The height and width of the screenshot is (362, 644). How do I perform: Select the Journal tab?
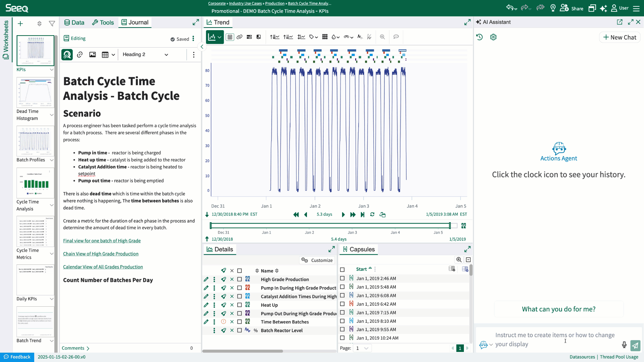tap(135, 22)
